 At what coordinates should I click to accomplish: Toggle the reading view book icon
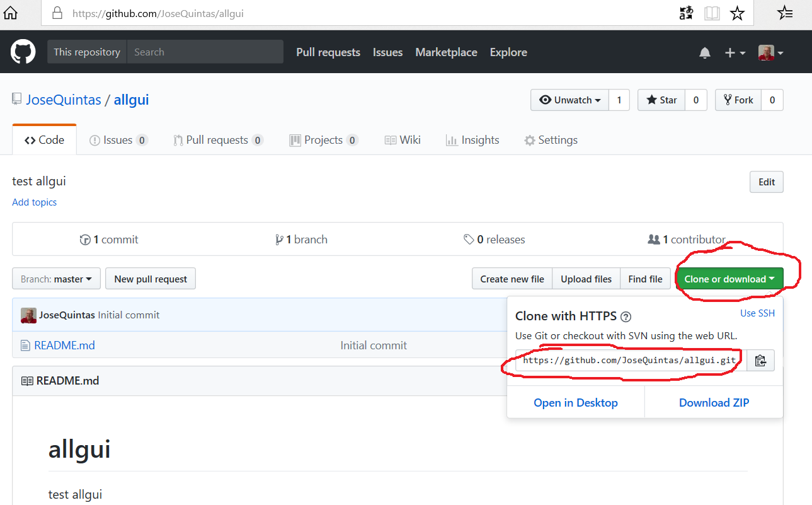click(x=712, y=13)
